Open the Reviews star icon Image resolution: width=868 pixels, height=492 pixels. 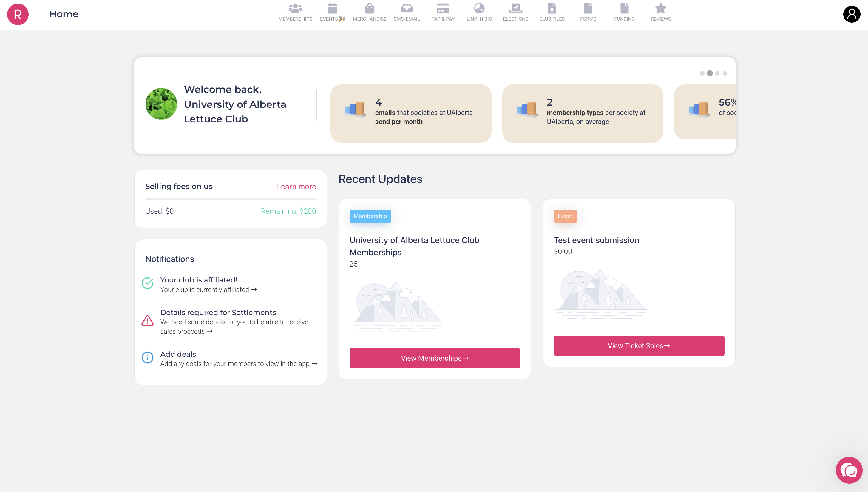click(660, 8)
